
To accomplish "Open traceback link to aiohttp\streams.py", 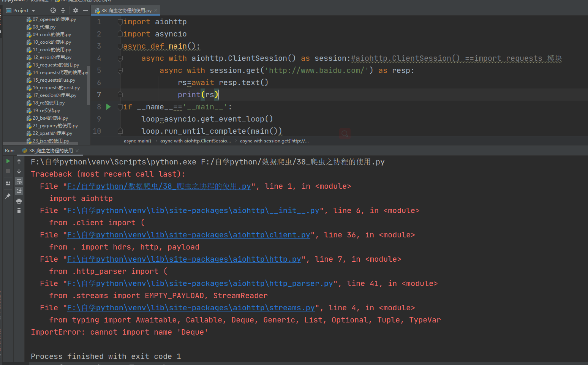I will tap(191, 308).
